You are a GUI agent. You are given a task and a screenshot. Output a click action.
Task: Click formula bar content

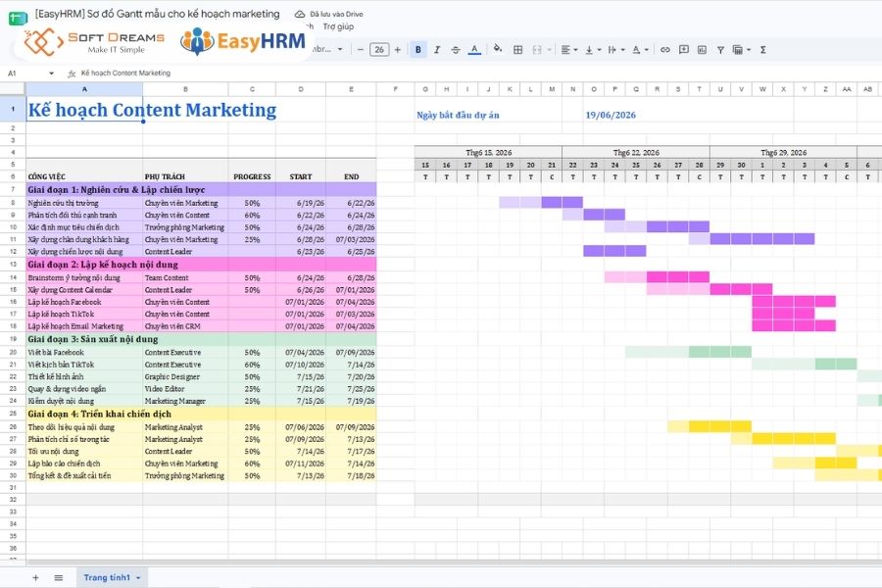pos(125,73)
